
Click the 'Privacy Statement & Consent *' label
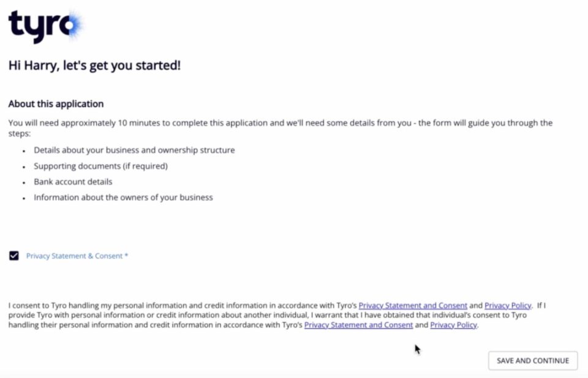point(73,255)
